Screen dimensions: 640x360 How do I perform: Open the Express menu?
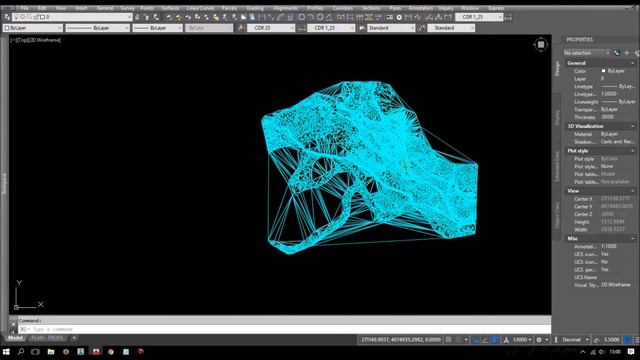pos(496,8)
